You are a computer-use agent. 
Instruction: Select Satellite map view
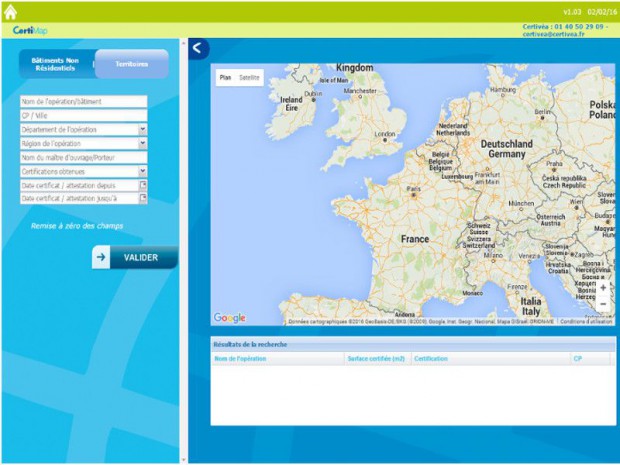(x=249, y=78)
